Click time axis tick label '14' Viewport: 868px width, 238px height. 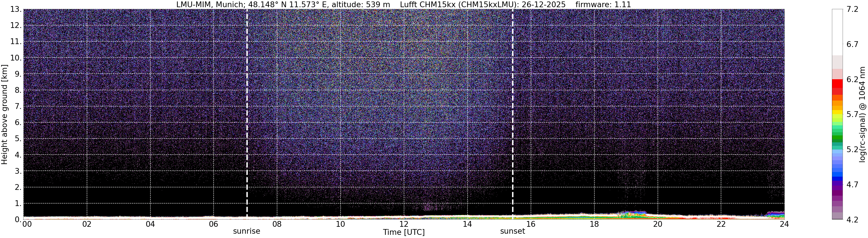[467, 224]
